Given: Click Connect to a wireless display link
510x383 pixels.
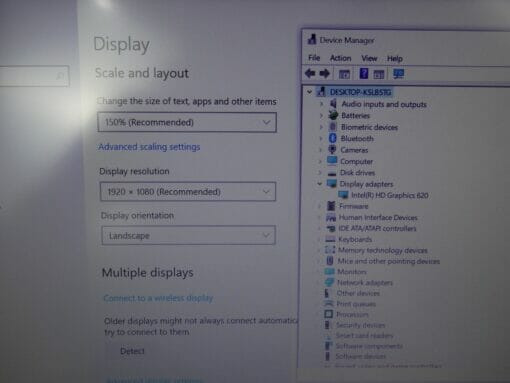Looking at the screenshot, I should click(x=158, y=298).
